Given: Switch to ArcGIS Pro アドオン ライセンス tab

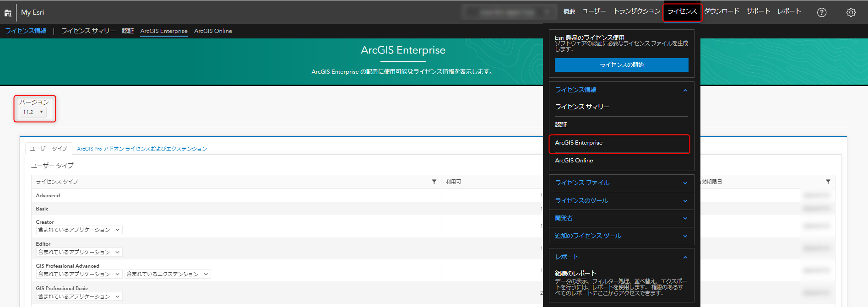Looking at the screenshot, I should (142, 149).
